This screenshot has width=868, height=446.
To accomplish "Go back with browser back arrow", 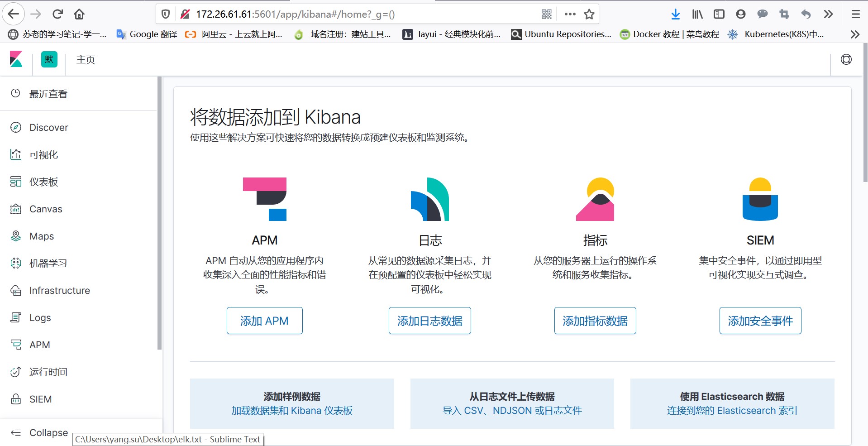I will click(14, 14).
